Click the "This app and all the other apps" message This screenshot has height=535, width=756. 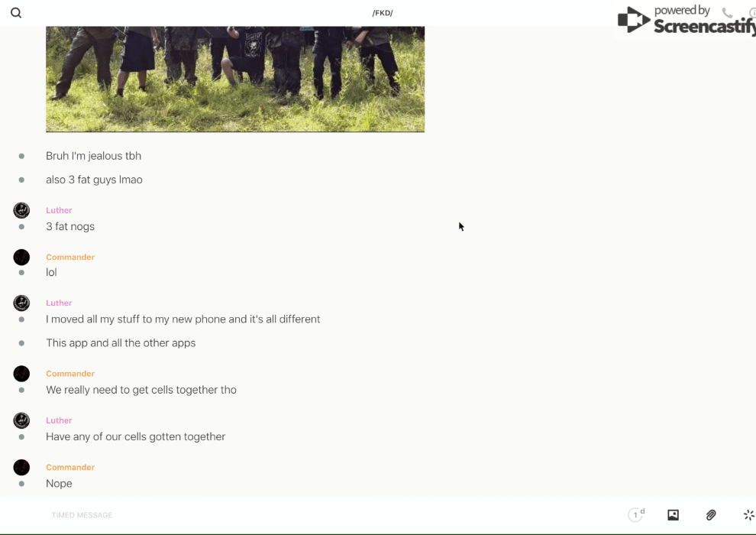(121, 343)
